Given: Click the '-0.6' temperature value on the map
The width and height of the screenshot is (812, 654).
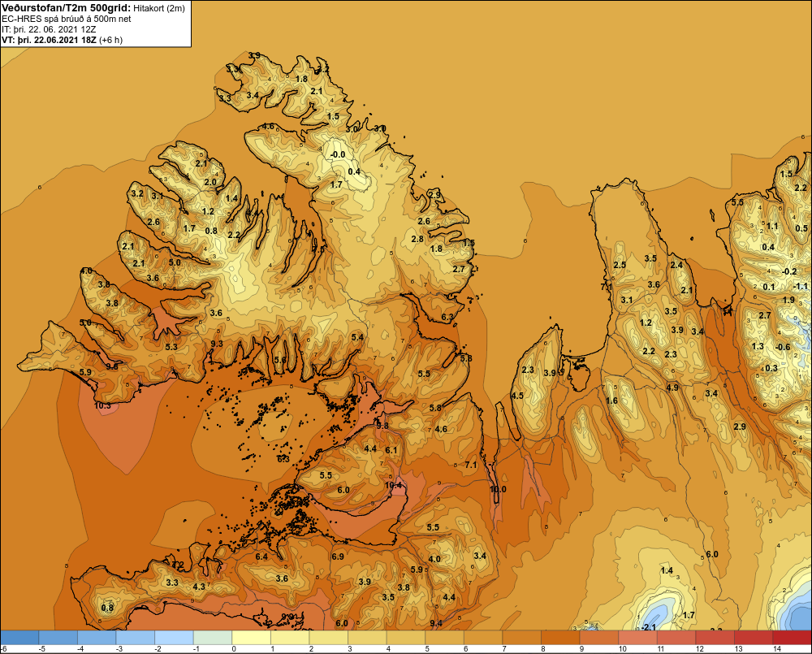Looking at the screenshot, I should click(x=783, y=347).
